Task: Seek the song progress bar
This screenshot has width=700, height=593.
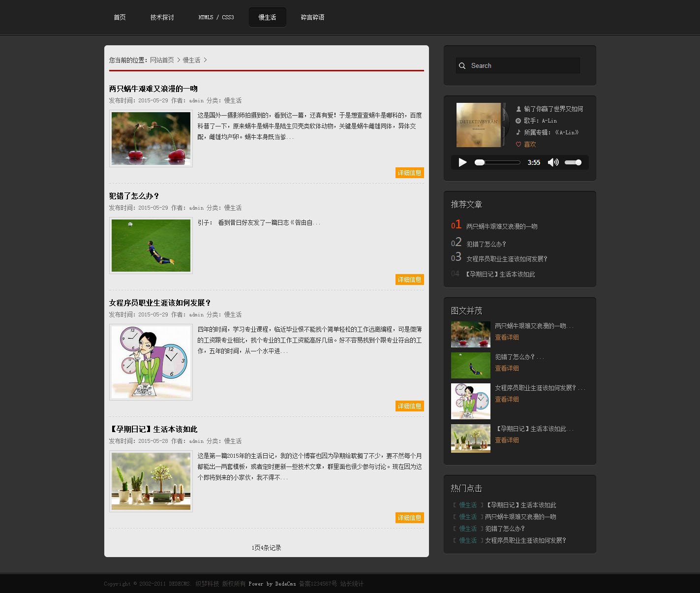Action: click(x=497, y=162)
